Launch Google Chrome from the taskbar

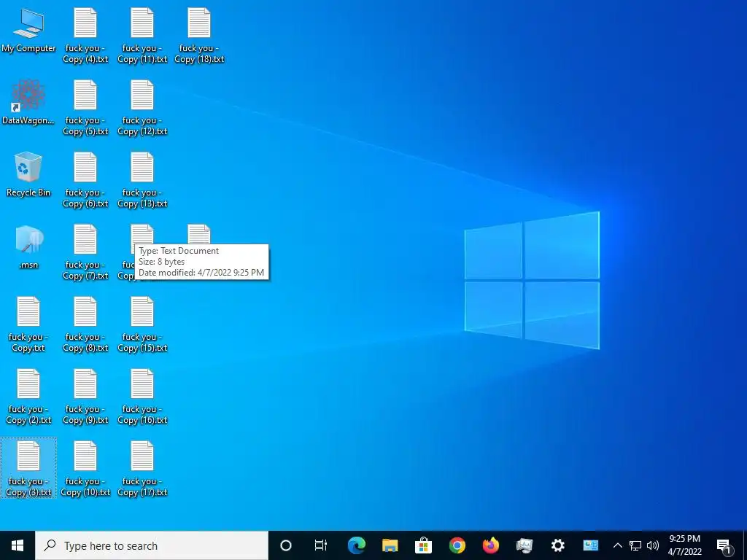point(457,545)
